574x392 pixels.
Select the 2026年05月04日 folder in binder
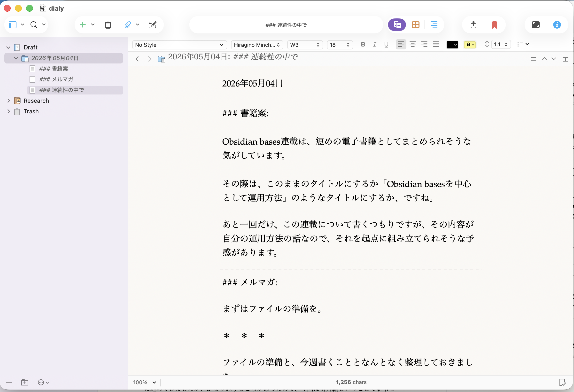point(64,58)
